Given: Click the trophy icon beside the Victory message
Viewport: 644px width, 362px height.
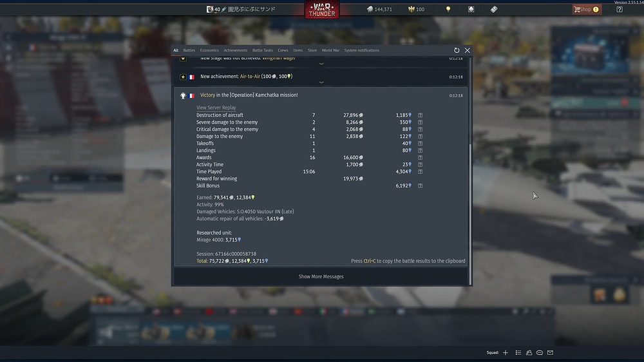Looking at the screenshot, I should pos(183,95).
